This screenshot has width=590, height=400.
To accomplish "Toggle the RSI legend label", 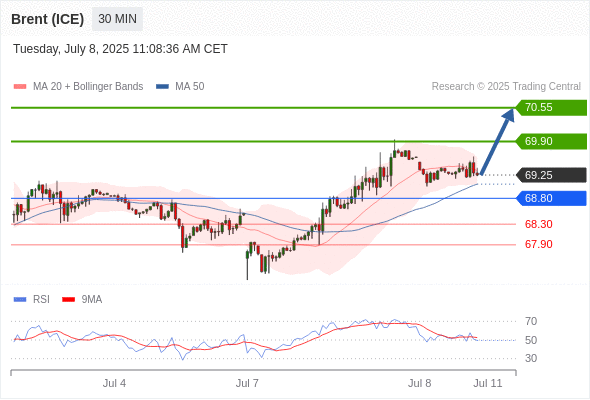I will click(41, 300).
